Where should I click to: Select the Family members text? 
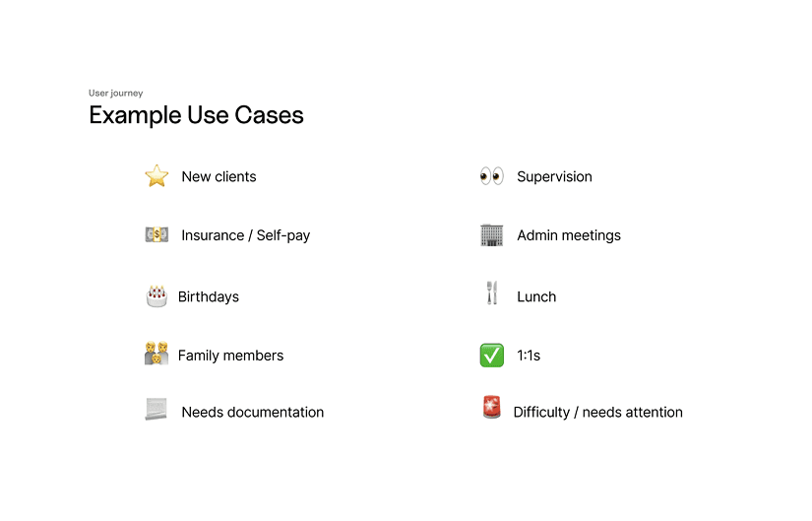tap(230, 356)
